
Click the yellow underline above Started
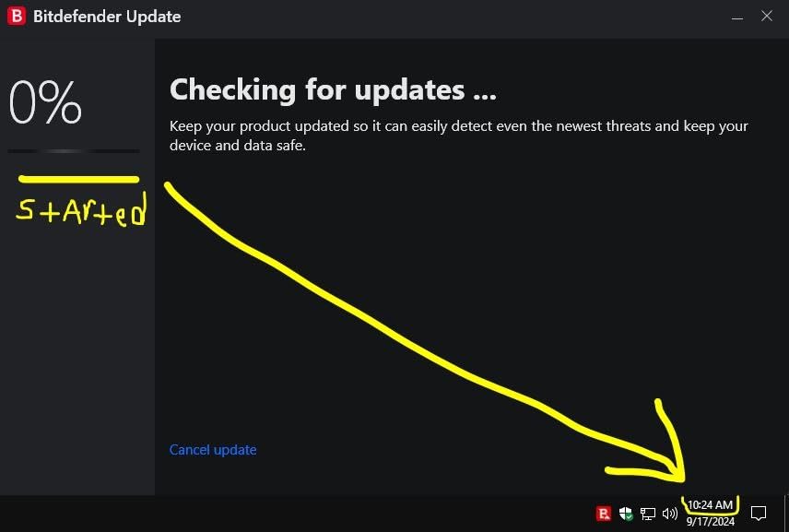[x=78, y=179]
